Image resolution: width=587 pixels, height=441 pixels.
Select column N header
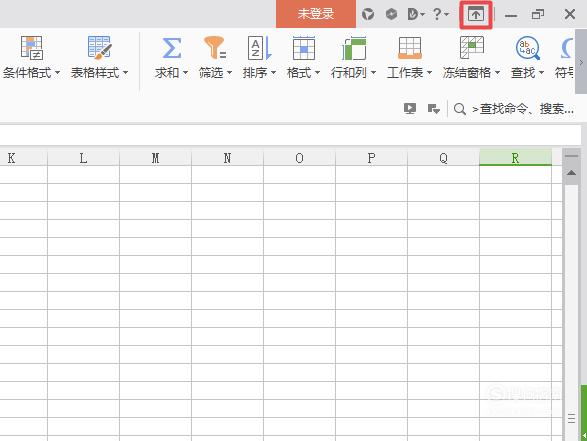click(227, 158)
